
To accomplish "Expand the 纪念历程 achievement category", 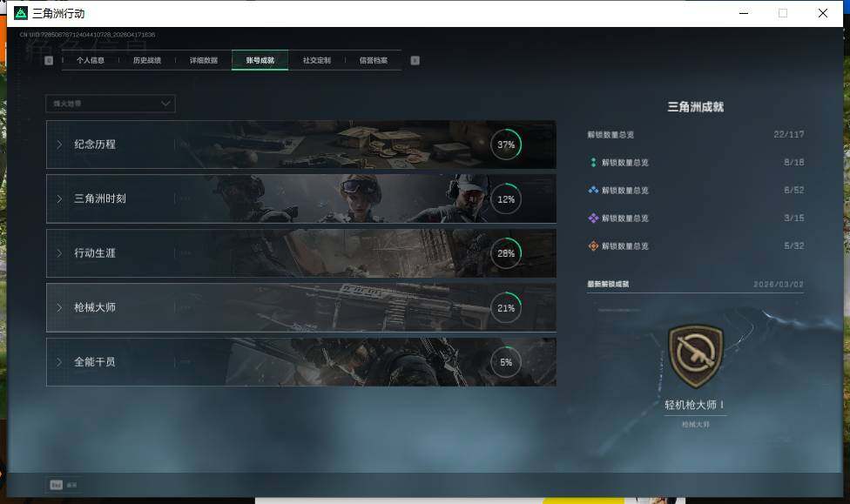I will tap(300, 144).
